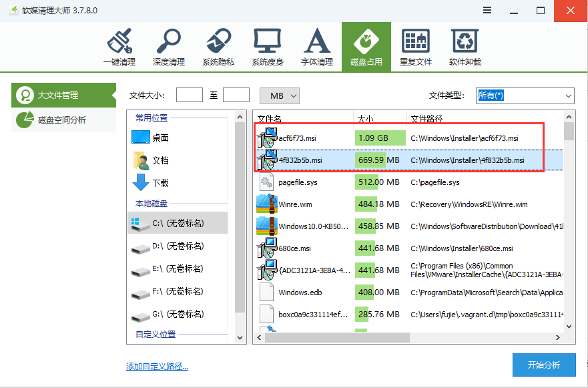
Task: Select the 4f832b5b.msi file row
Action: click(x=409, y=160)
